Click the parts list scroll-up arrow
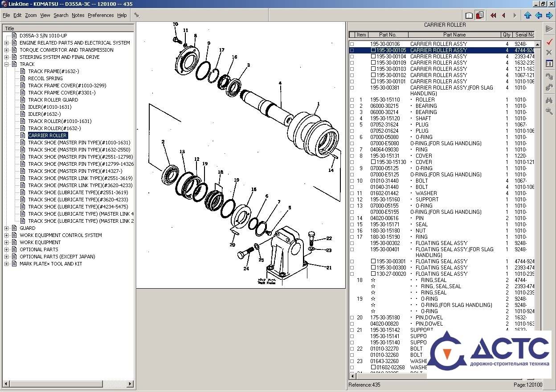Screen dimensions: 556x392 tap(538, 44)
